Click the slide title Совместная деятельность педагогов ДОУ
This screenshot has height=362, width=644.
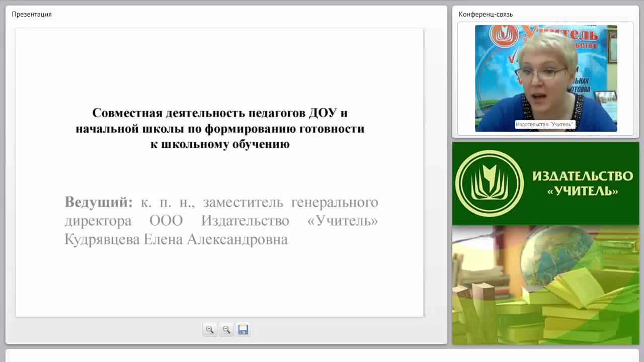pyautogui.click(x=220, y=128)
